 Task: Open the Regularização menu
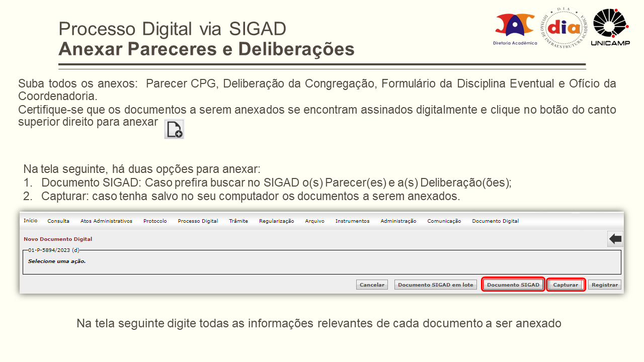pos(277,221)
